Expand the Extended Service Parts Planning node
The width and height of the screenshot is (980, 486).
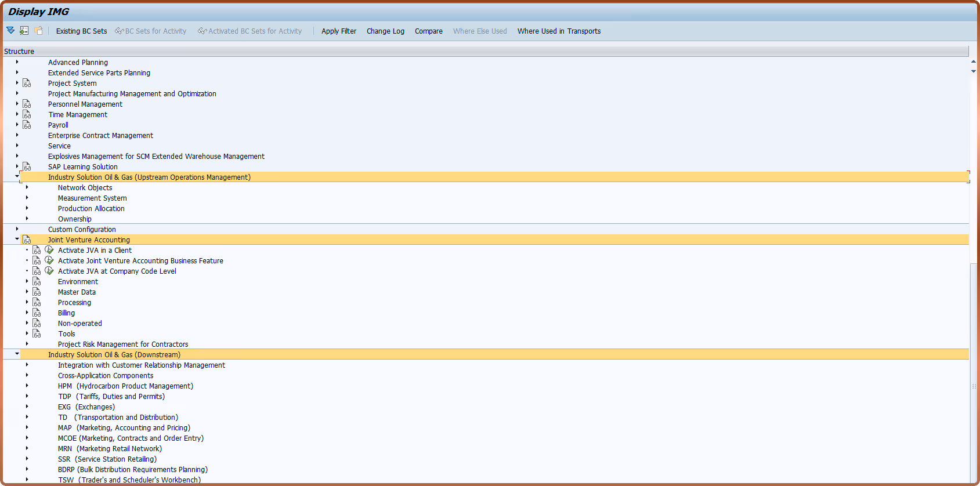[17, 72]
